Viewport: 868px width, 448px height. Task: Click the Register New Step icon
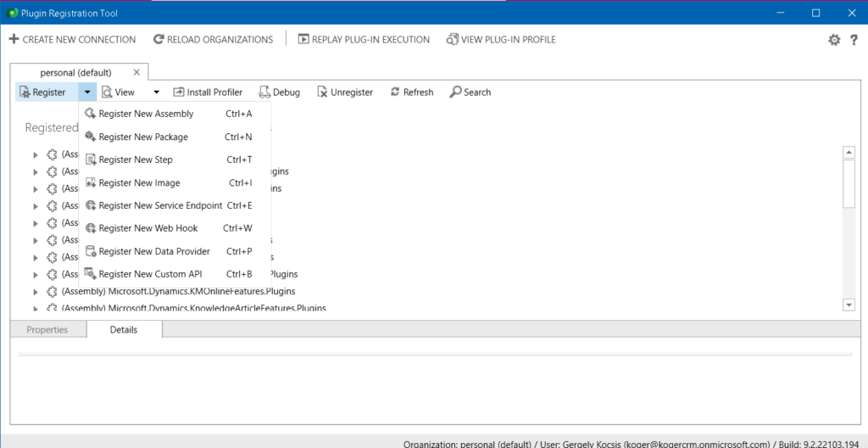(91, 160)
